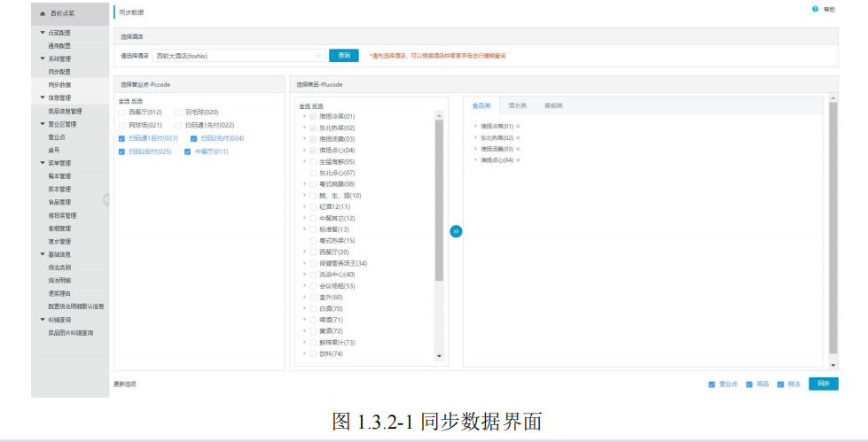Collapse the 菜单管理 sidebar group
The width and height of the screenshot is (868, 442).
pyautogui.click(x=43, y=163)
